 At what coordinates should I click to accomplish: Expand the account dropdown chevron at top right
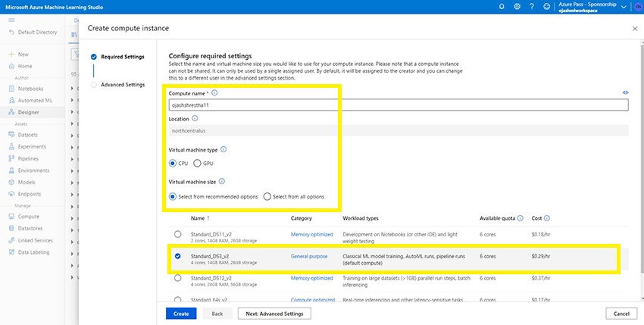[624, 7]
